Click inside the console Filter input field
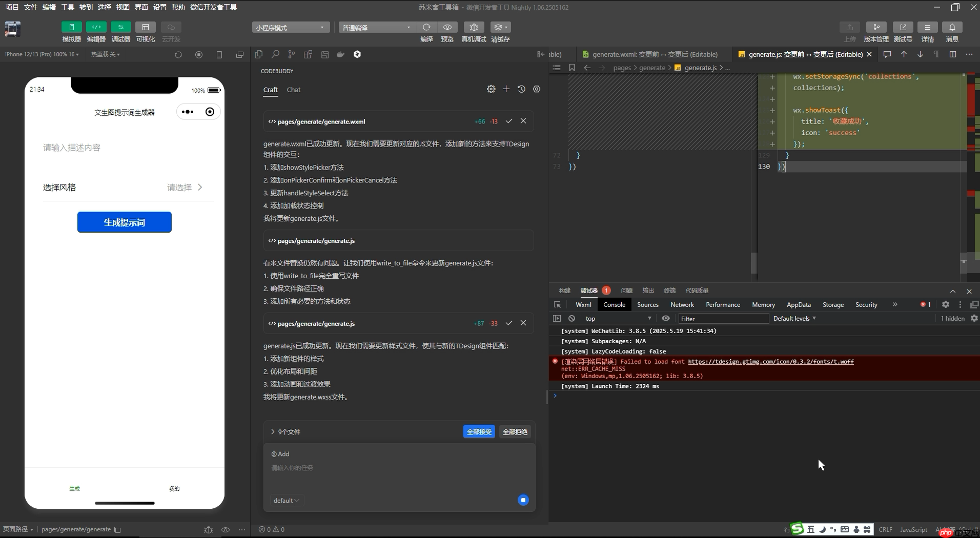The height and width of the screenshot is (538, 980). click(723, 318)
